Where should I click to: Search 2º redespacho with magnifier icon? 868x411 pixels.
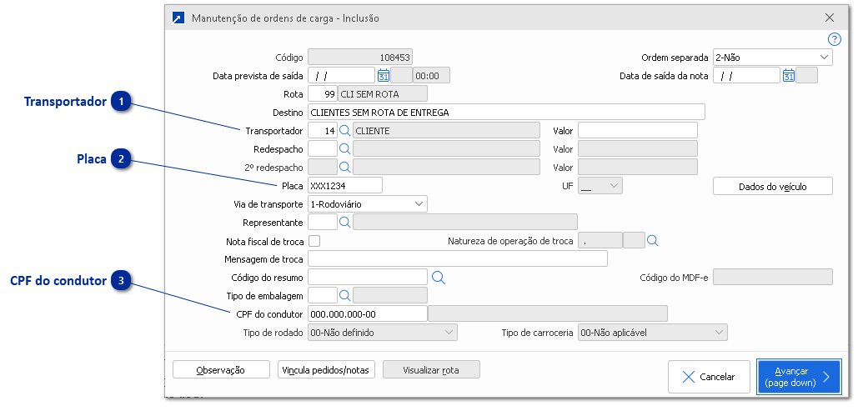345,167
